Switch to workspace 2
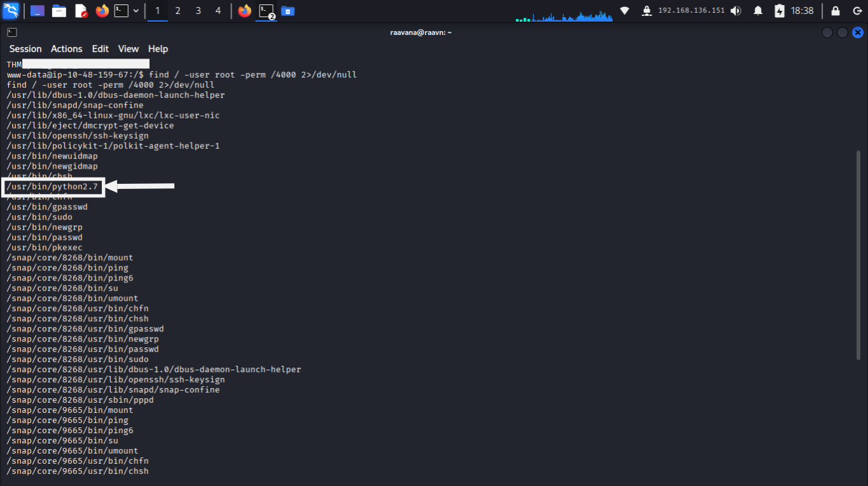 (178, 11)
